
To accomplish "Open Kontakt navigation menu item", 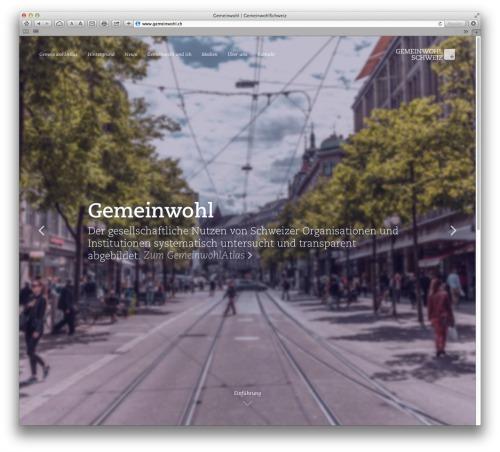I will tap(266, 54).
